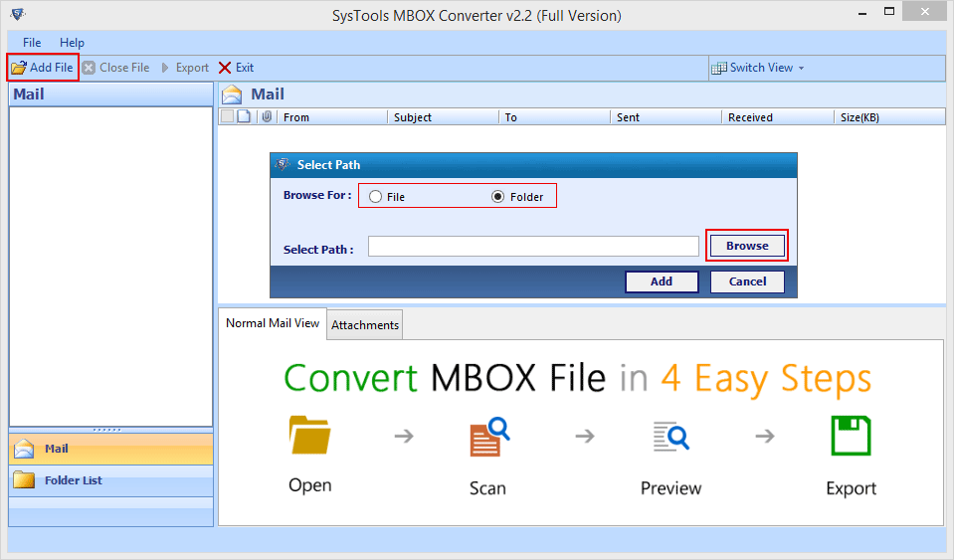Click the envelope icon beside Mail header
This screenshot has width=954, height=560.
(x=232, y=94)
